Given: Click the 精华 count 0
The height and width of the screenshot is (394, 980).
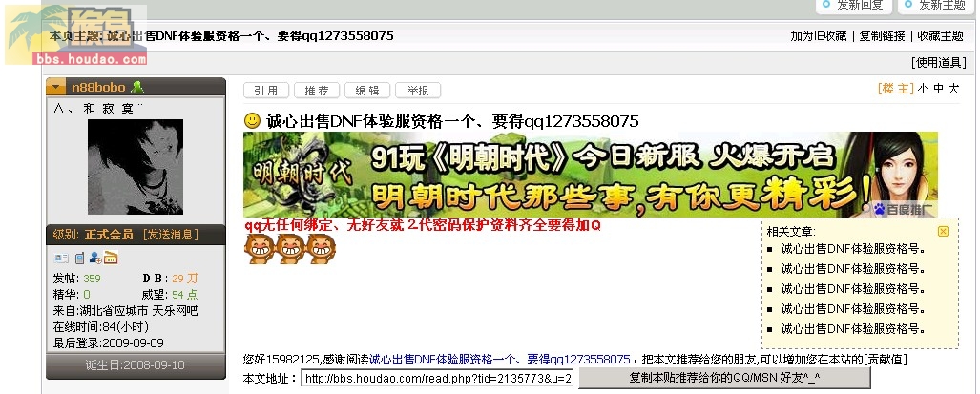Looking at the screenshot, I should coord(87,295).
